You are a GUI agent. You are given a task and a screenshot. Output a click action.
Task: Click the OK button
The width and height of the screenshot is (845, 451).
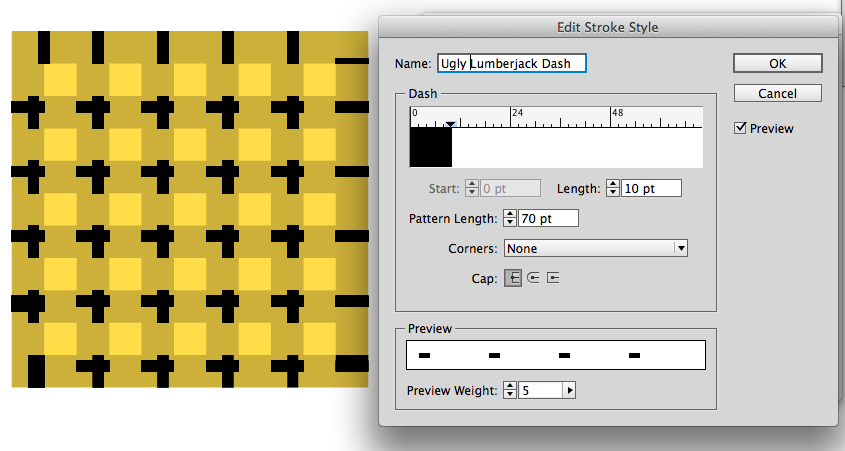778,63
